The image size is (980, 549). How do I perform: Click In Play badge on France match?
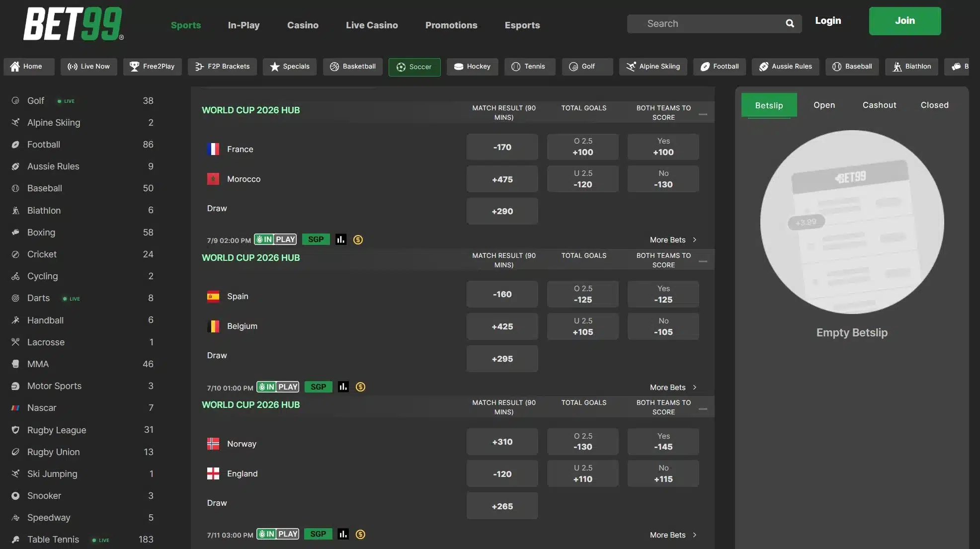coord(275,239)
